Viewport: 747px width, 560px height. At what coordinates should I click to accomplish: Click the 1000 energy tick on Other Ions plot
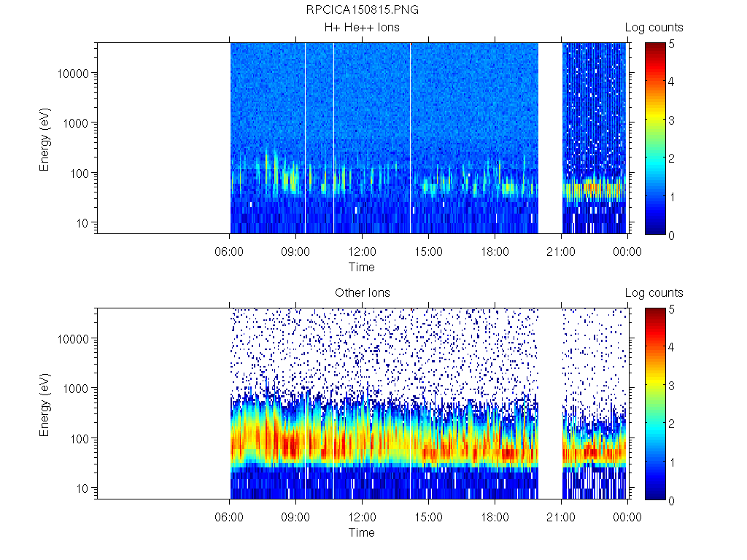point(76,389)
